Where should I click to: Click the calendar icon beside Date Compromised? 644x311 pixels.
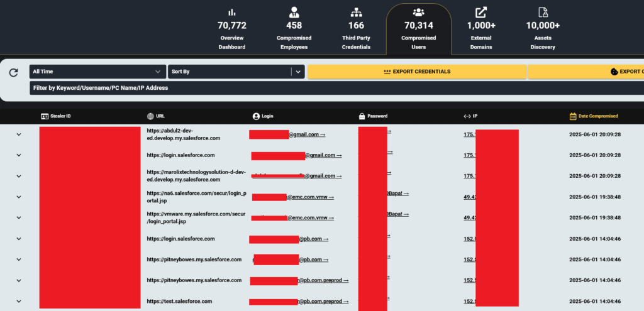573,116
